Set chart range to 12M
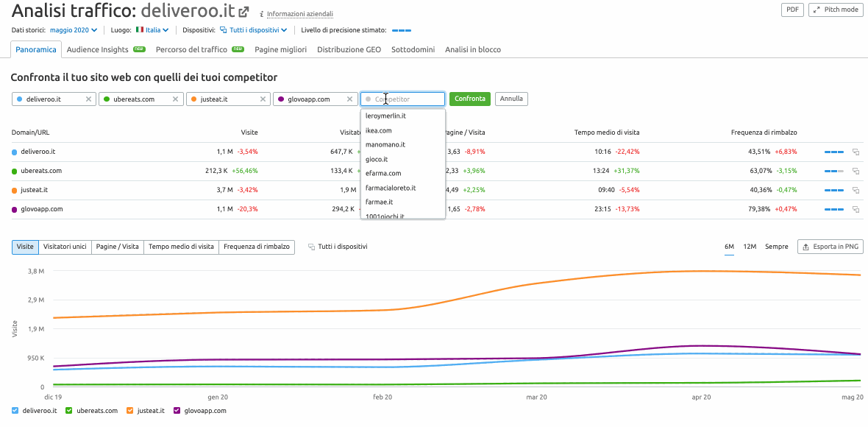868x427 pixels. (750, 247)
